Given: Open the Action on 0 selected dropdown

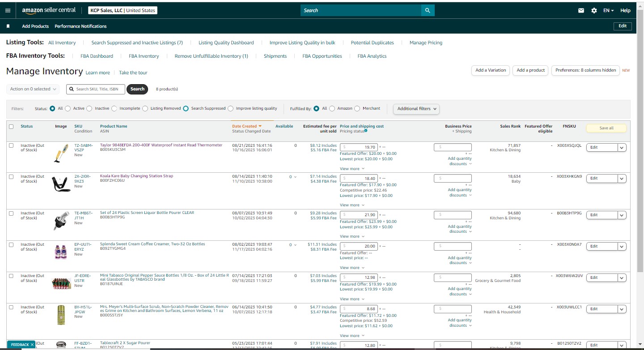Looking at the screenshot, I should click(x=33, y=89).
